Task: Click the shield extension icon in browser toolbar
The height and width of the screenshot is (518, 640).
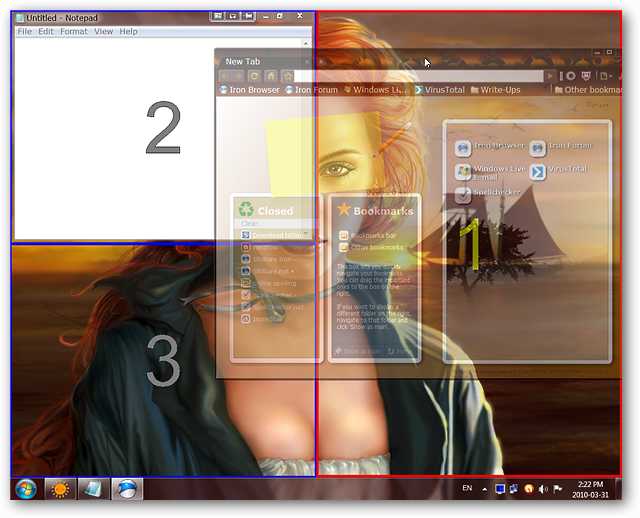Action: tap(586, 76)
